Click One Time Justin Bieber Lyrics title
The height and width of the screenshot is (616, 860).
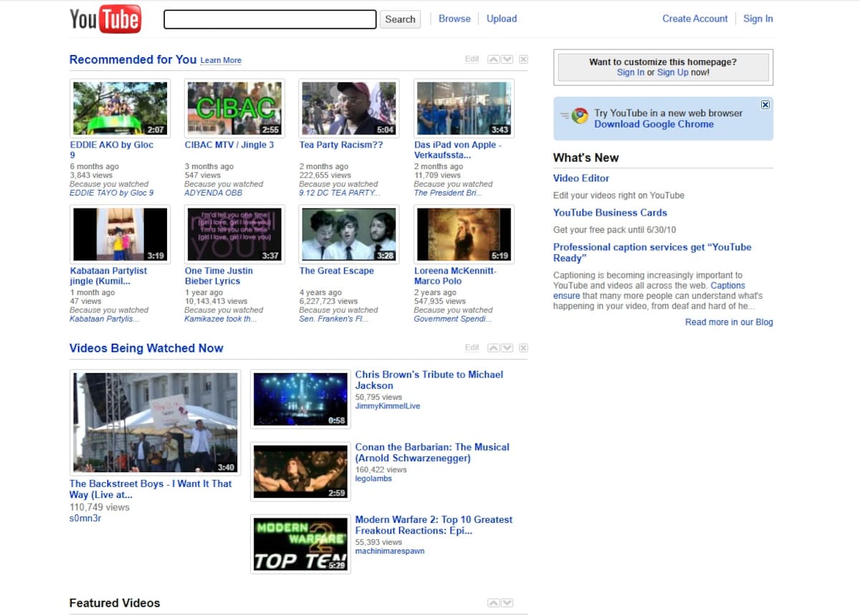(x=219, y=276)
